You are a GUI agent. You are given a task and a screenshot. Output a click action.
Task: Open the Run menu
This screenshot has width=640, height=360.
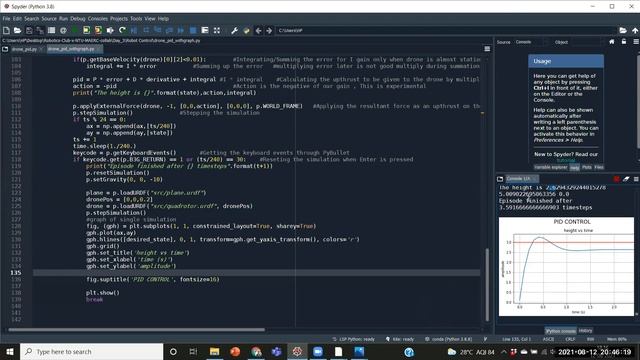63,19
